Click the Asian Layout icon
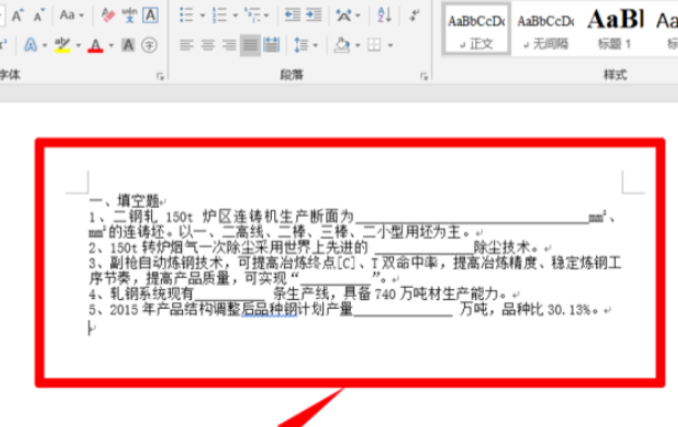678x427 pixels. pyautogui.click(x=344, y=16)
